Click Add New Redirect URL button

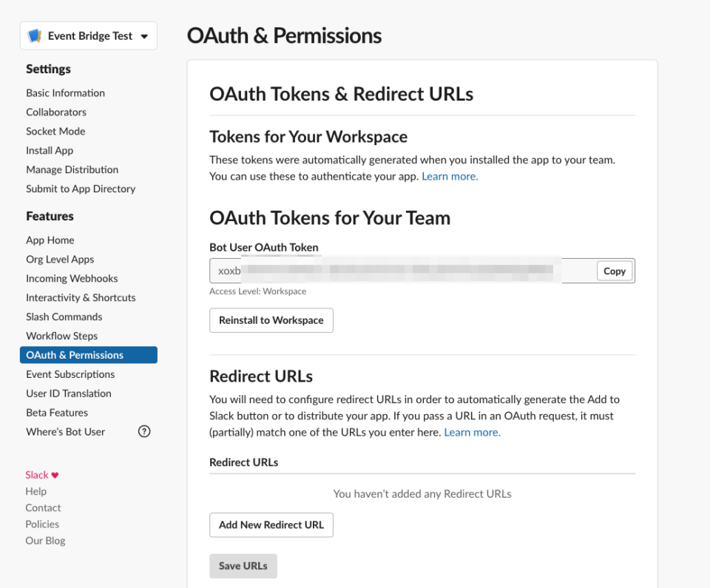click(x=271, y=525)
